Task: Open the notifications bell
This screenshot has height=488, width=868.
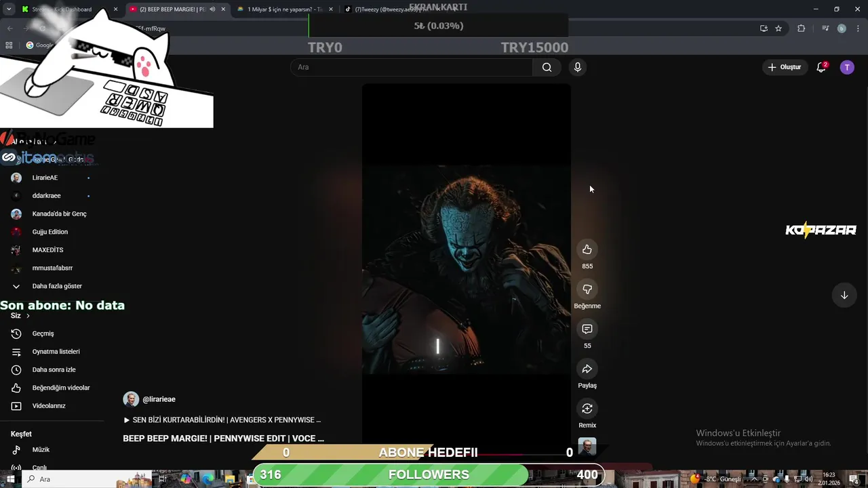Action: coord(821,67)
